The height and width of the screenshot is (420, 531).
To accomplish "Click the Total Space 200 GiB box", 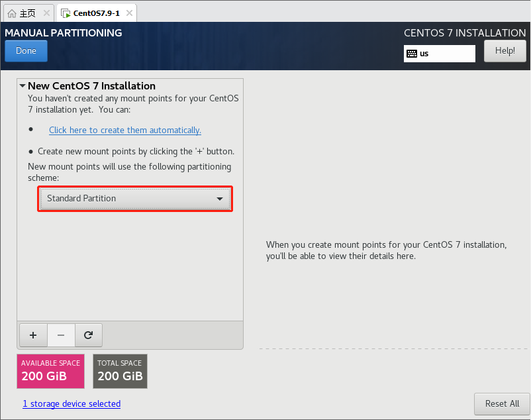I will (x=120, y=371).
